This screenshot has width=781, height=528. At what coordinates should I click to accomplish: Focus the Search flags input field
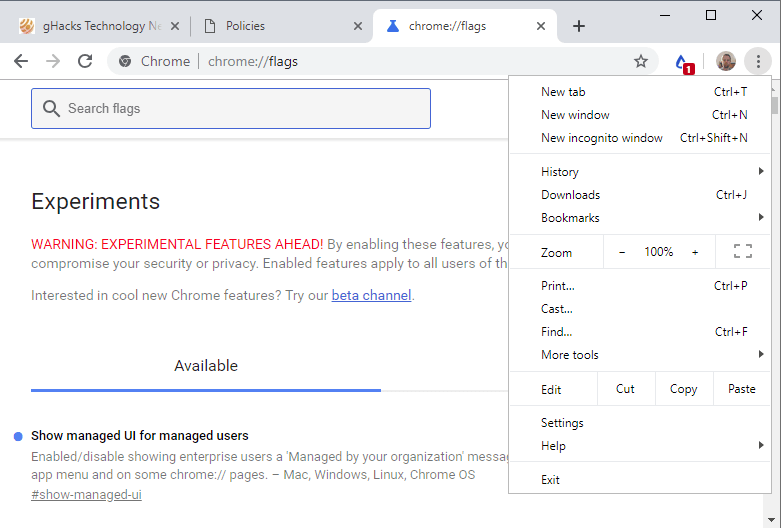pyautogui.click(x=231, y=108)
